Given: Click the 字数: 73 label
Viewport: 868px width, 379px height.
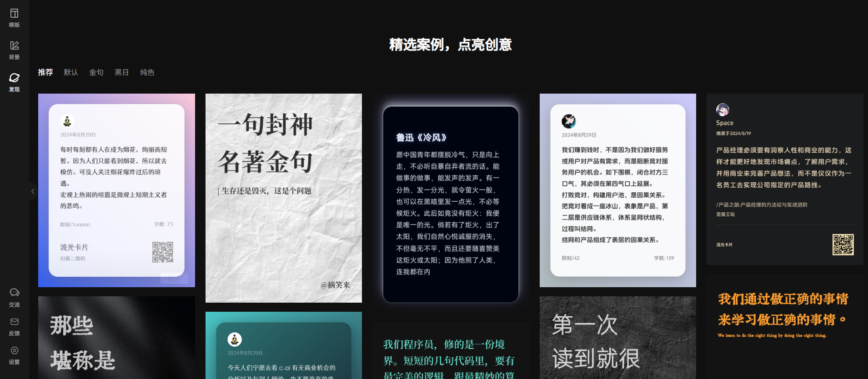Looking at the screenshot, I should pyautogui.click(x=163, y=224).
